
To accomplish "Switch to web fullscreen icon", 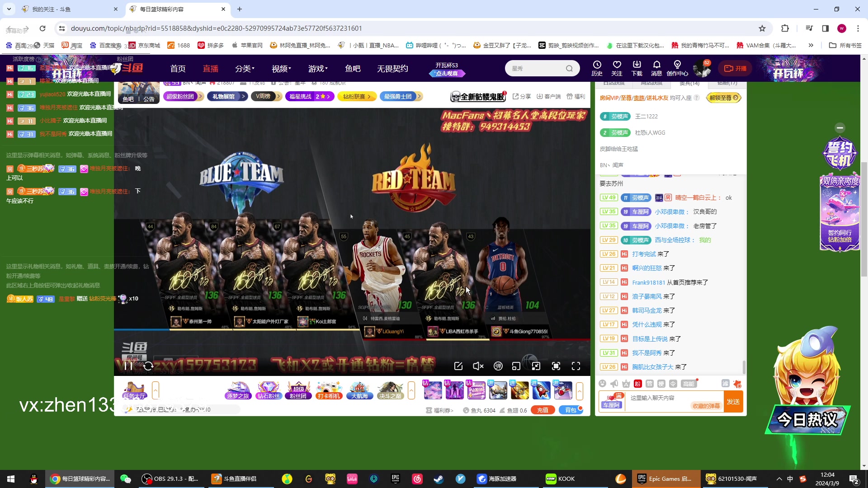I will pyautogui.click(x=556, y=366).
